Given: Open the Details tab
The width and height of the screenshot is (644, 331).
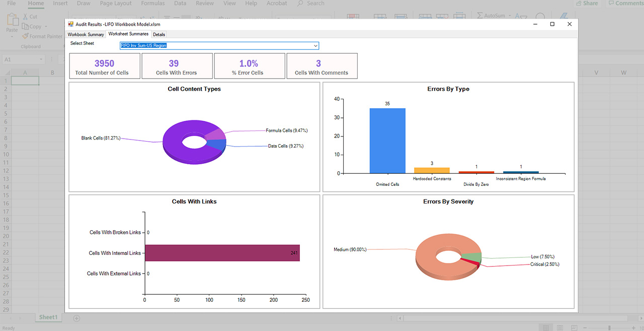Looking at the screenshot, I should (x=159, y=35).
